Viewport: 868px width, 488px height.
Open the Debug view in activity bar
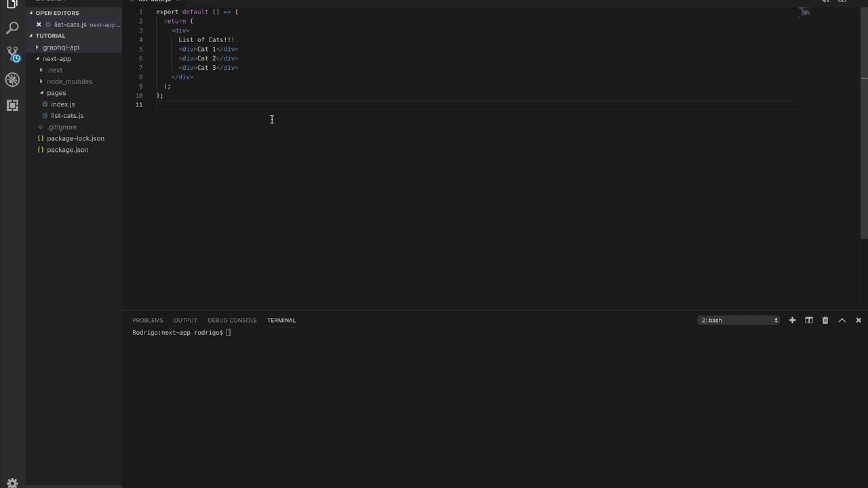[x=12, y=80]
